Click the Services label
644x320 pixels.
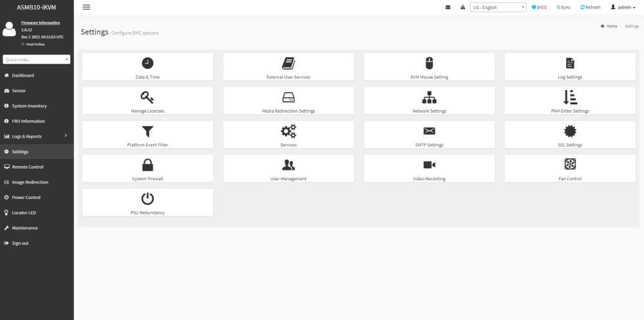click(x=289, y=145)
